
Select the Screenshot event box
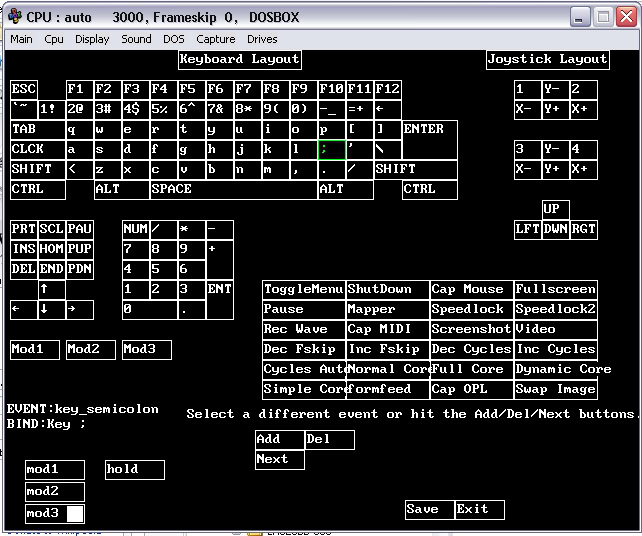point(471,329)
